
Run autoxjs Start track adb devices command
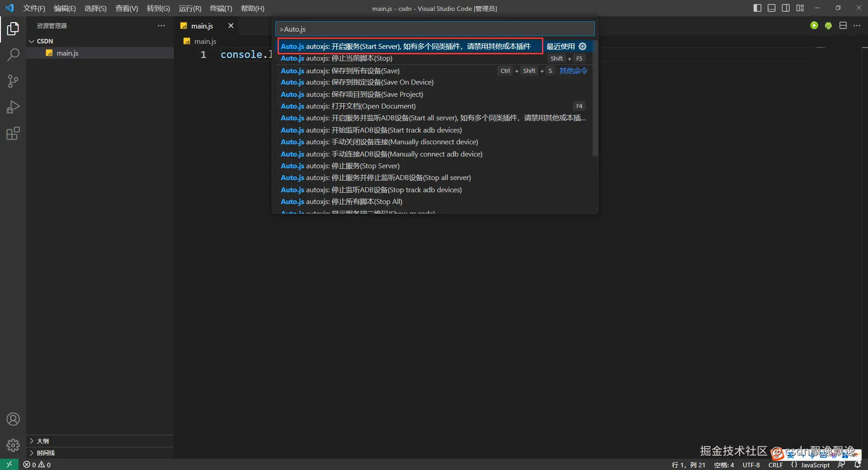point(434,130)
